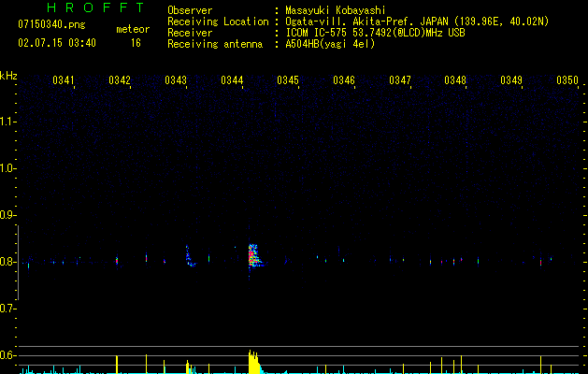
Task: Click the 1.0 frequency axis label
Action: click(x=7, y=168)
